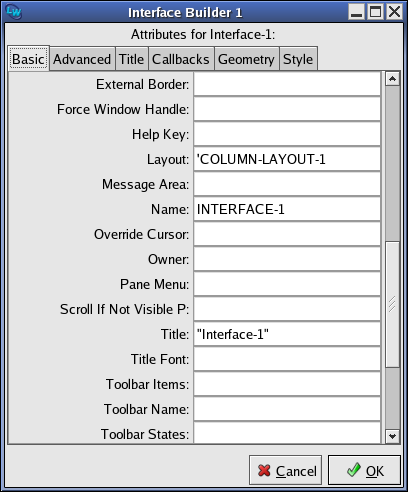Click the scrollbar down arrow

tap(392, 436)
